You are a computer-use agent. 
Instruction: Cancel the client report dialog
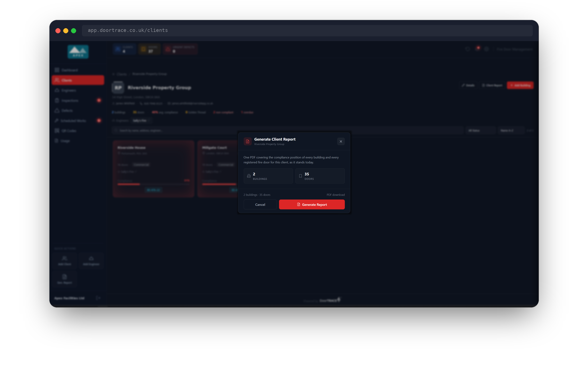coord(260,204)
